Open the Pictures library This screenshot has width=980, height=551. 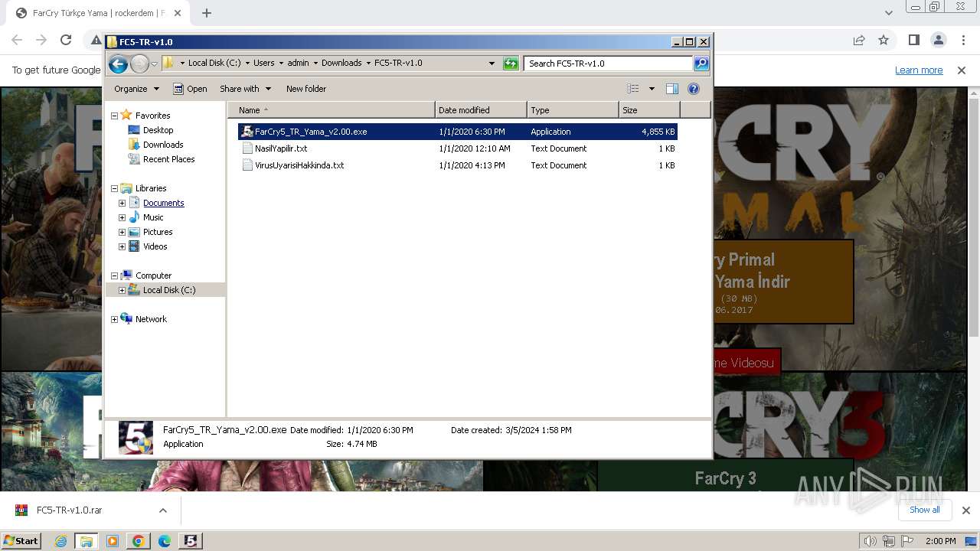pos(158,232)
